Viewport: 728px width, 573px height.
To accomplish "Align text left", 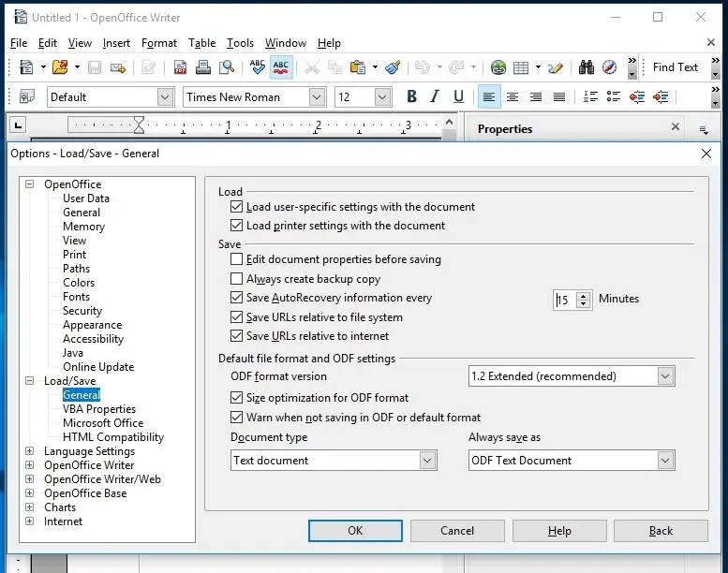I will coord(489,97).
